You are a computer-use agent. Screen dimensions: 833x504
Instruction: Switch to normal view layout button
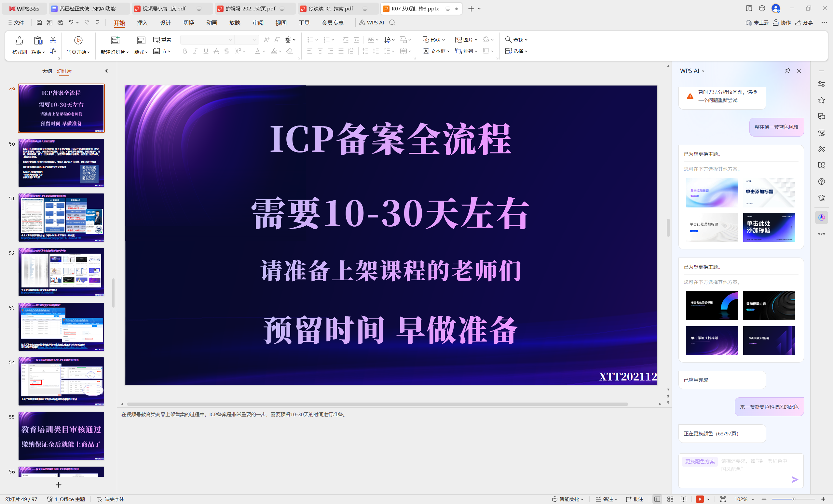(x=657, y=499)
